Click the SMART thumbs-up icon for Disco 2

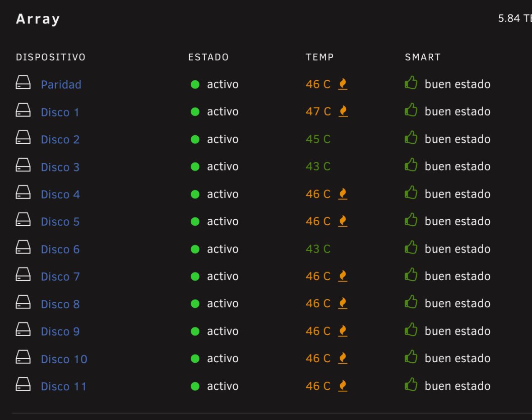click(x=411, y=138)
